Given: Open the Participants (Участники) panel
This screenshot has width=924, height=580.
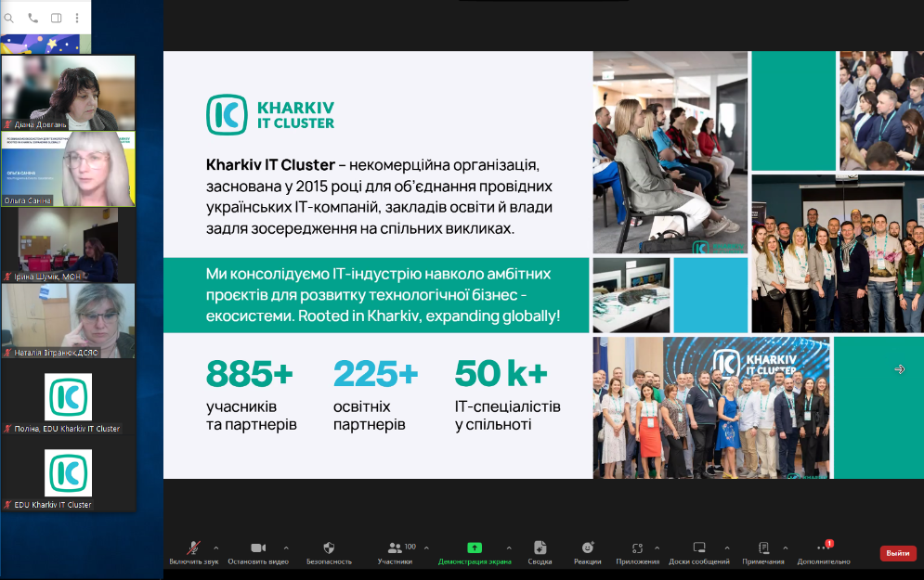Looking at the screenshot, I should [396, 548].
